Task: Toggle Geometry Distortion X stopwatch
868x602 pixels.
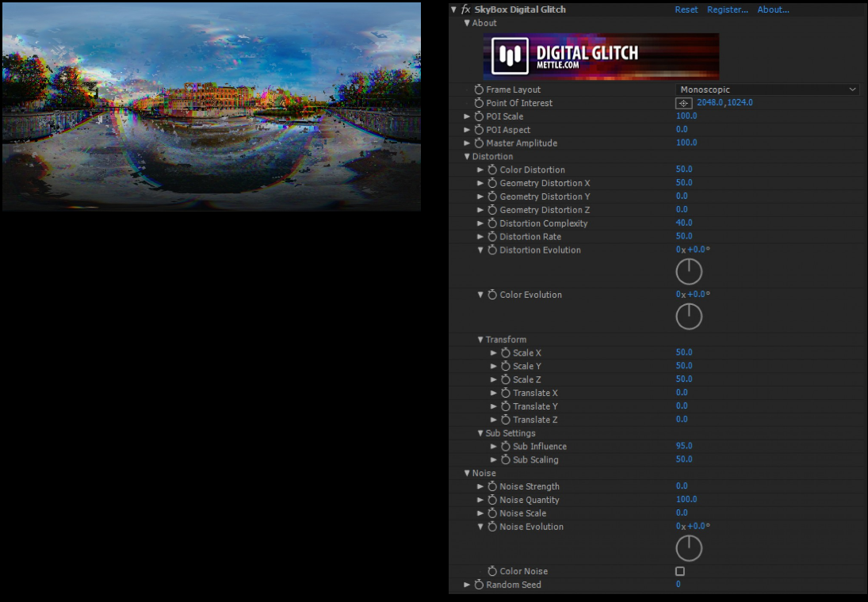Action: click(492, 183)
